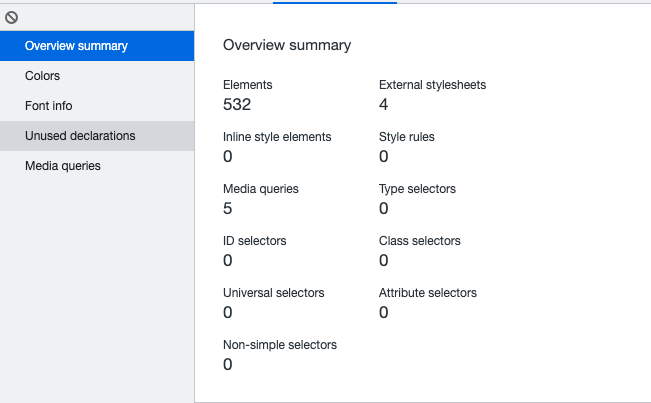Click the ID selectors label
Viewport: 651px width, 403px height.
pyautogui.click(x=255, y=241)
